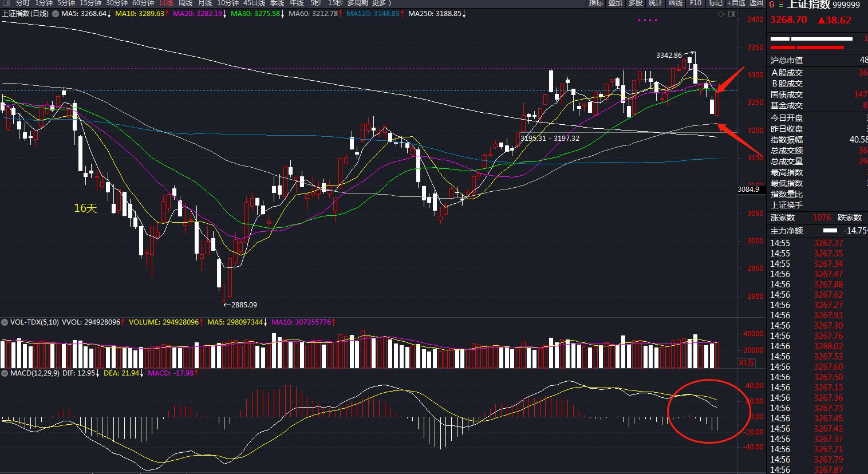Click the 2885.09 low price label

tap(244, 305)
